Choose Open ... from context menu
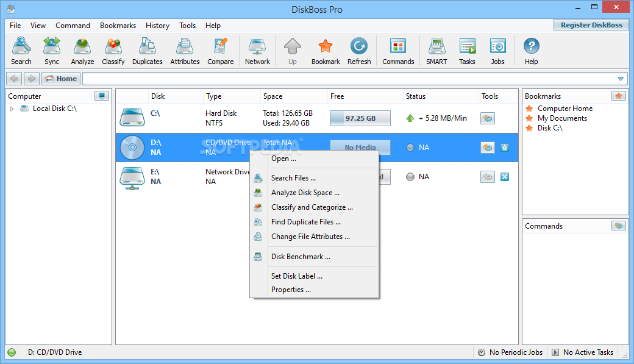 [x=314, y=159]
